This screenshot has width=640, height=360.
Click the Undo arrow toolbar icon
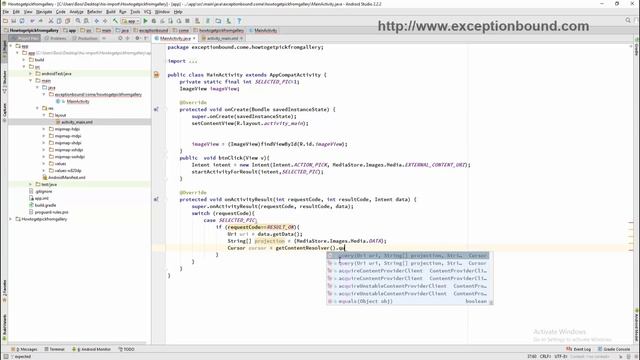tap(32, 21)
